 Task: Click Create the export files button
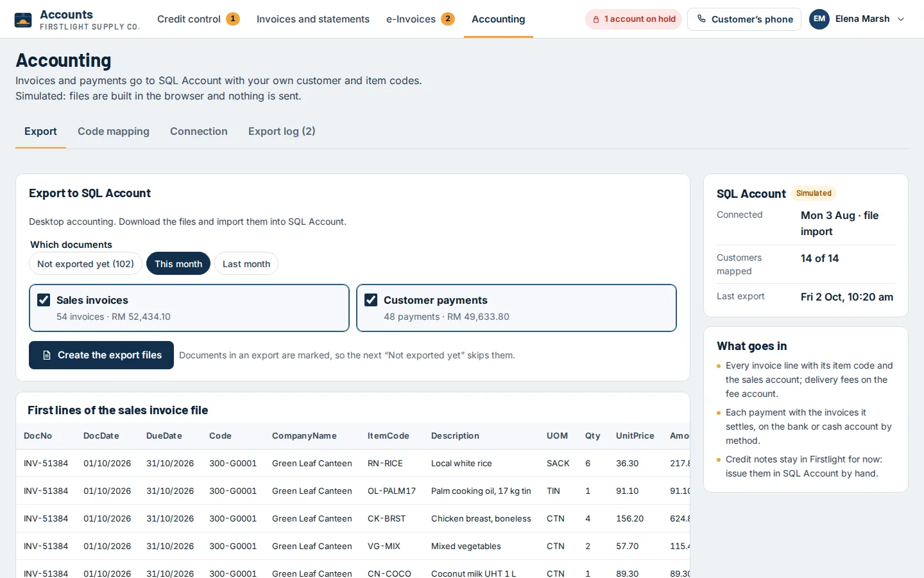[x=101, y=355]
